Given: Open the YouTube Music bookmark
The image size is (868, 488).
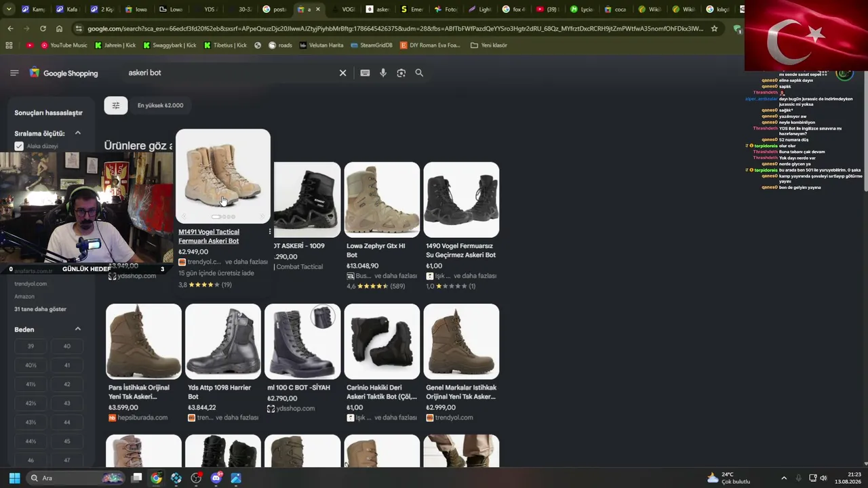Looking at the screenshot, I should click(x=64, y=45).
